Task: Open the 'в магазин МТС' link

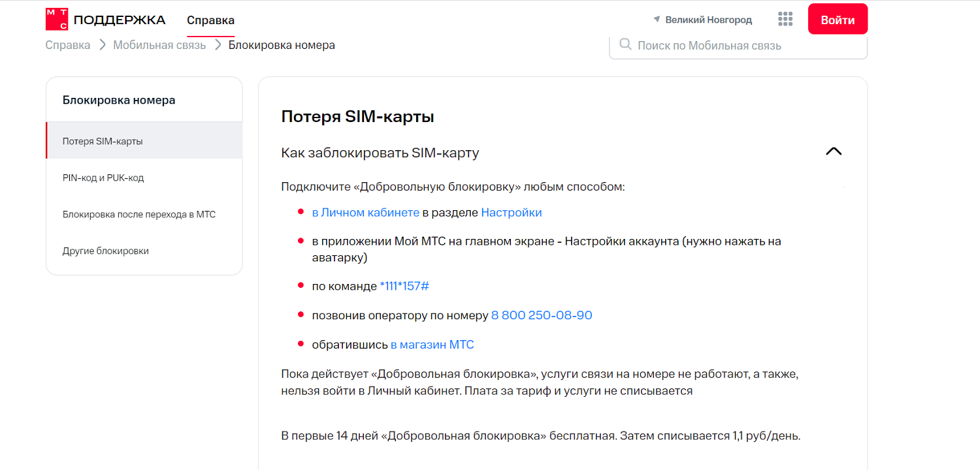Action: pos(433,345)
